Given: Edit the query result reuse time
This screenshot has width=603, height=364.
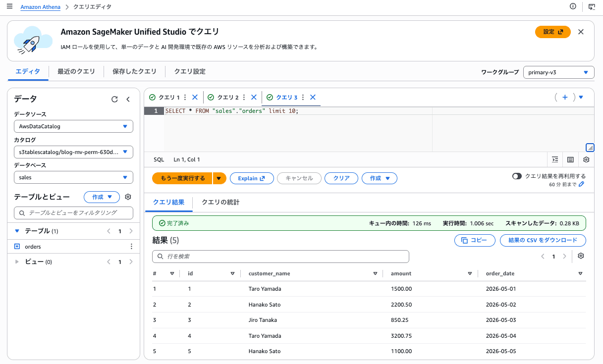Looking at the screenshot, I should pyautogui.click(x=582, y=184).
